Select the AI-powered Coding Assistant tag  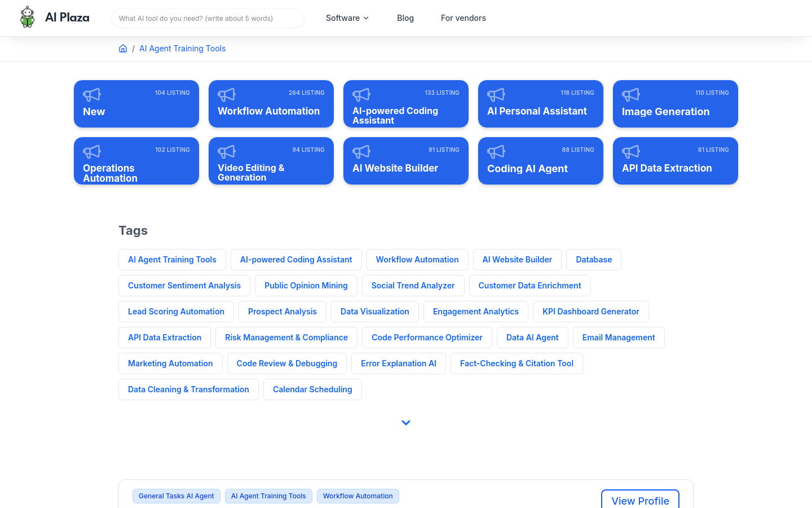click(296, 260)
